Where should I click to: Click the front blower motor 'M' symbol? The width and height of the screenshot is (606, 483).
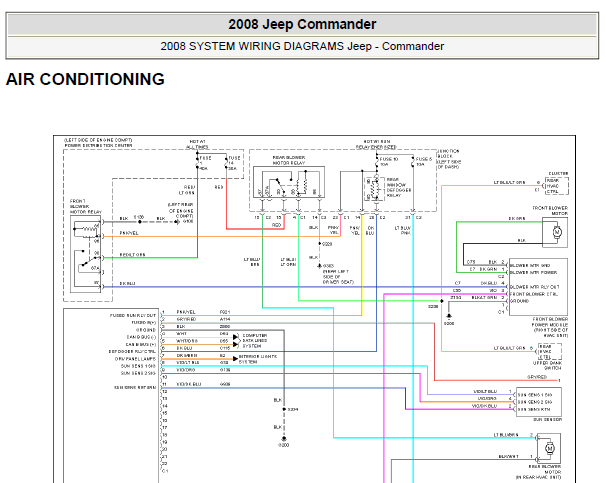(x=557, y=232)
